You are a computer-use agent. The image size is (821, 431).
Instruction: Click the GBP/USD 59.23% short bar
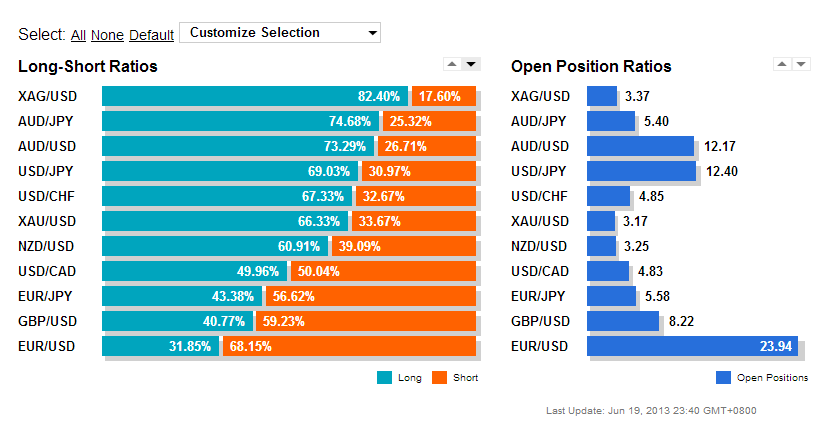(x=366, y=321)
